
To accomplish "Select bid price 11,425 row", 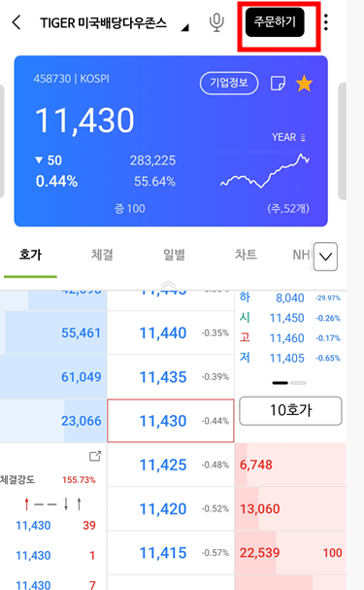I will click(171, 465).
